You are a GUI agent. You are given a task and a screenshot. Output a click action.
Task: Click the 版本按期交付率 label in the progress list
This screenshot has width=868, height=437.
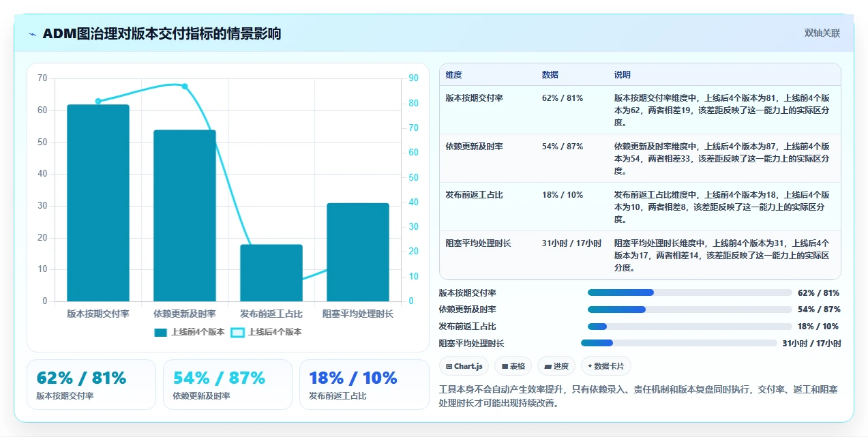coord(468,293)
